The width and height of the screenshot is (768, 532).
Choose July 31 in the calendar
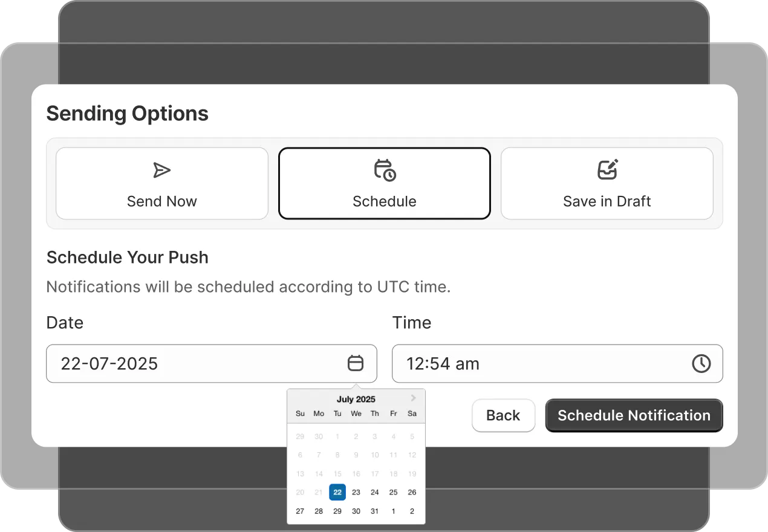click(x=375, y=511)
